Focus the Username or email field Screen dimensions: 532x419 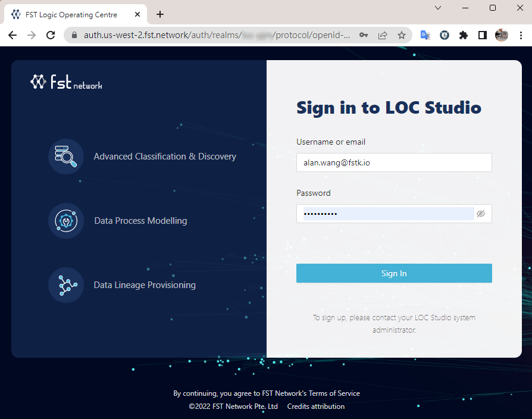[x=394, y=162]
